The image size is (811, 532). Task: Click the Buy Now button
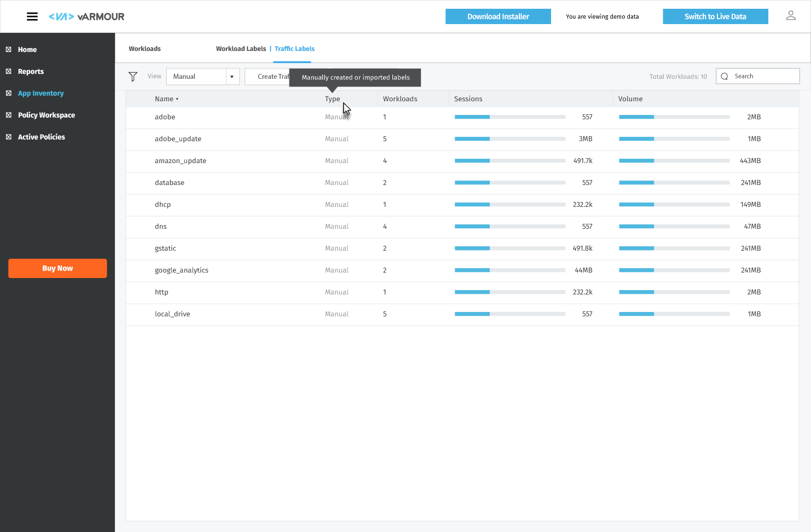coord(57,268)
